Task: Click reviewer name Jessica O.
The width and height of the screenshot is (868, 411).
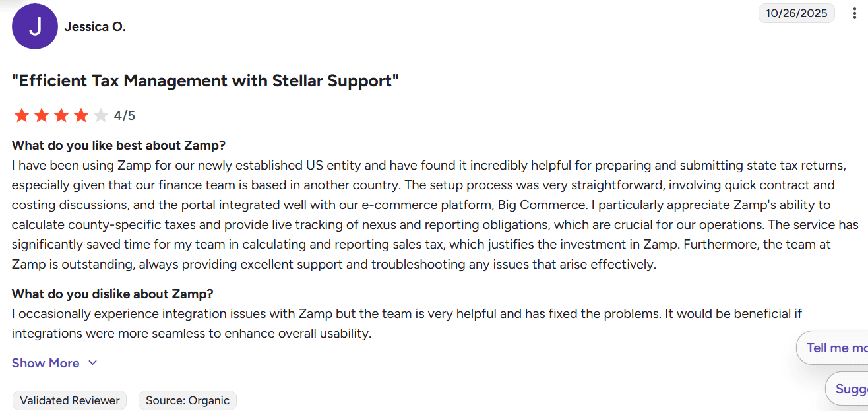Action: pos(95,26)
